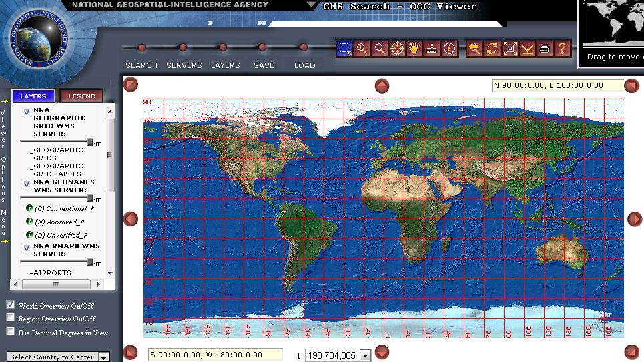The image size is (644, 362).
Task: Open the SERVERS menu
Action: [x=184, y=65]
